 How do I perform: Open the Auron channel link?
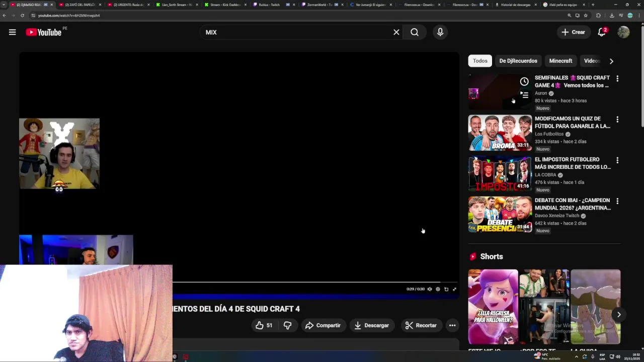pyautogui.click(x=541, y=93)
